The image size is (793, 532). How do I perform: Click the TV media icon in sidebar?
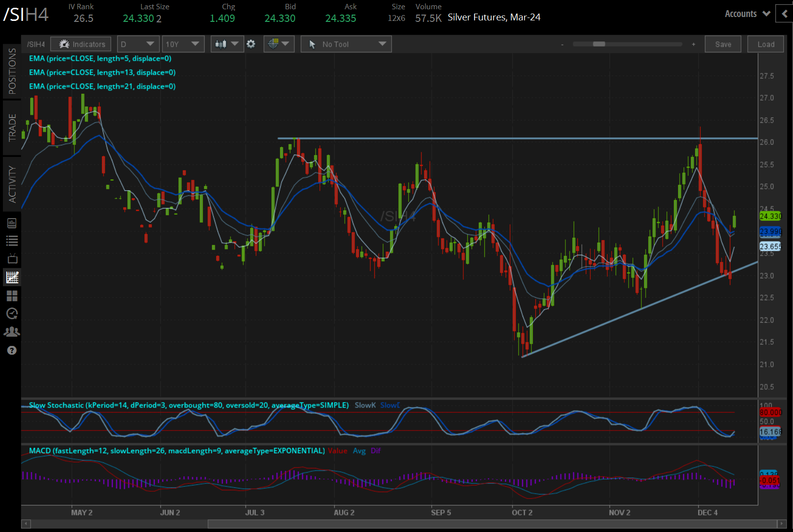pyautogui.click(x=12, y=258)
